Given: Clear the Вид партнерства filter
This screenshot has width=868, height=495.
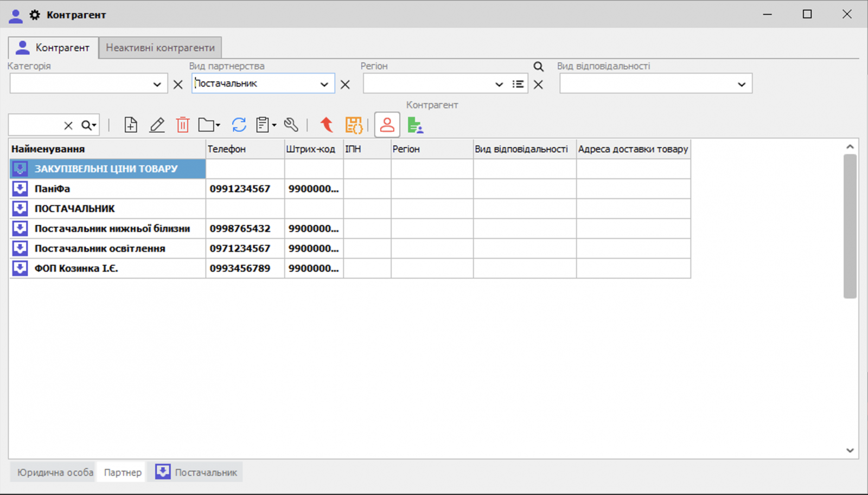Looking at the screenshot, I should tap(345, 85).
